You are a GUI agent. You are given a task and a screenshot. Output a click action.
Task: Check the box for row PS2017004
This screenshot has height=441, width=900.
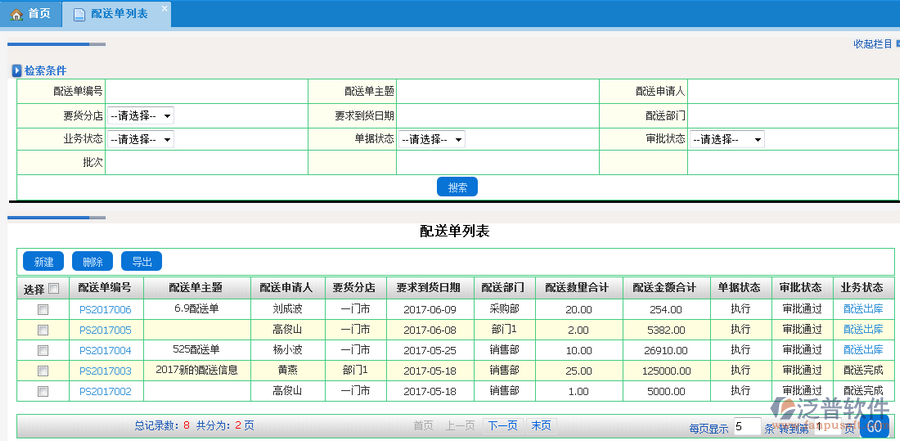coord(42,350)
